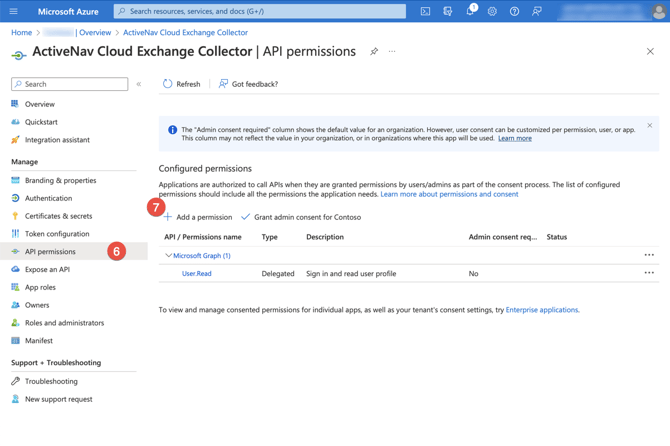
Task: Click the user account avatar
Action: (659, 12)
